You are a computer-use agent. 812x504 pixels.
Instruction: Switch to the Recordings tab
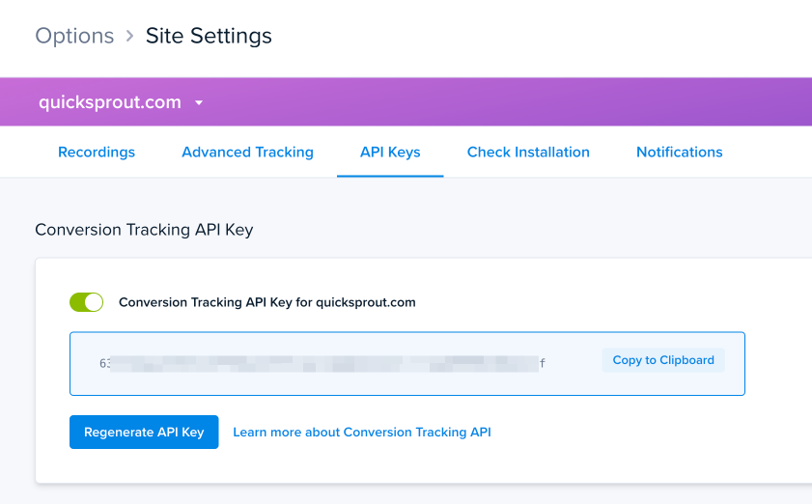pyautogui.click(x=97, y=153)
